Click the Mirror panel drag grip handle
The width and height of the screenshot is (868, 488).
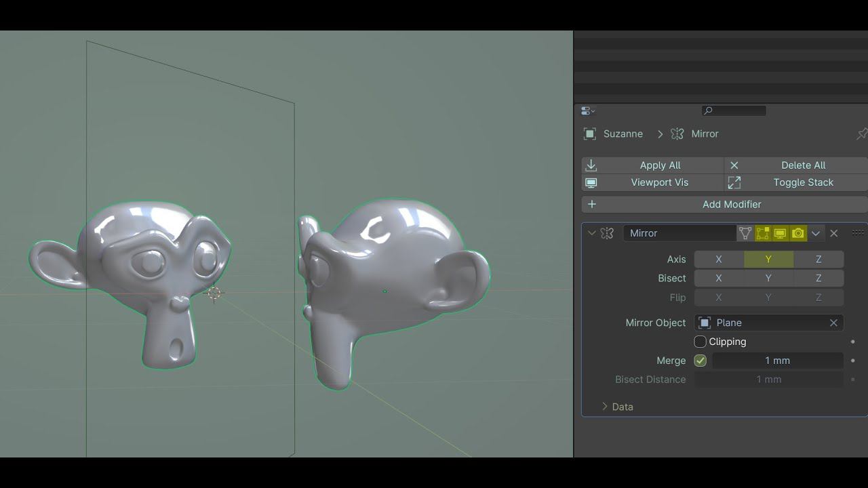(x=858, y=233)
